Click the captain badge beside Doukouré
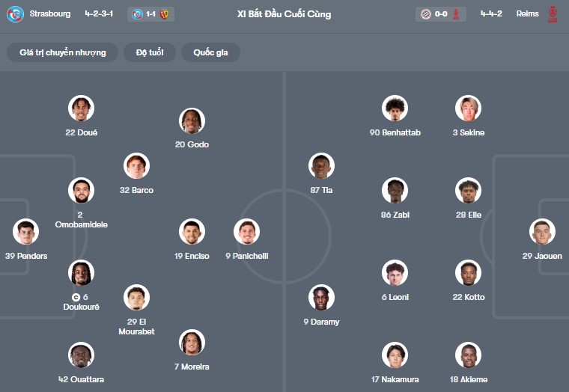 pos(76,297)
